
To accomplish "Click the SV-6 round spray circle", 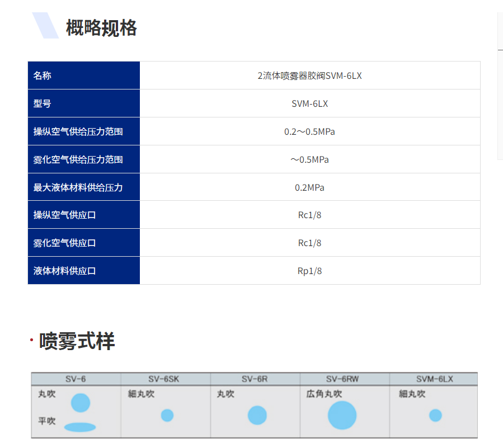I will (81, 402).
